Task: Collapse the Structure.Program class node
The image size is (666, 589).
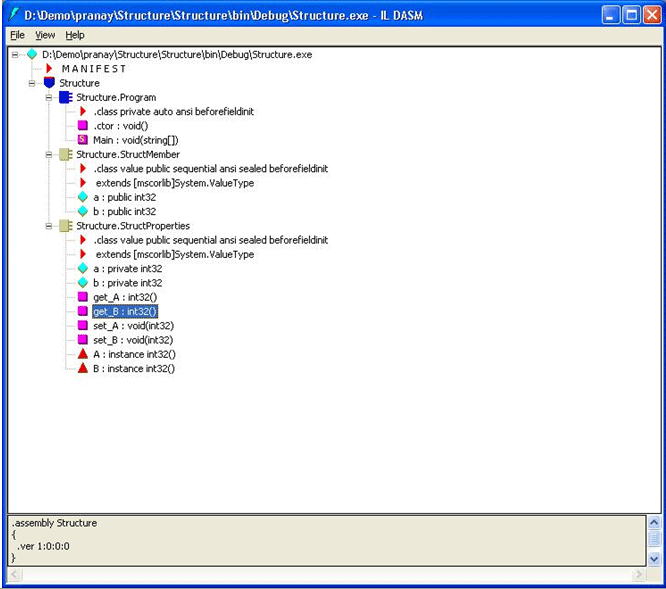Action: (49, 98)
